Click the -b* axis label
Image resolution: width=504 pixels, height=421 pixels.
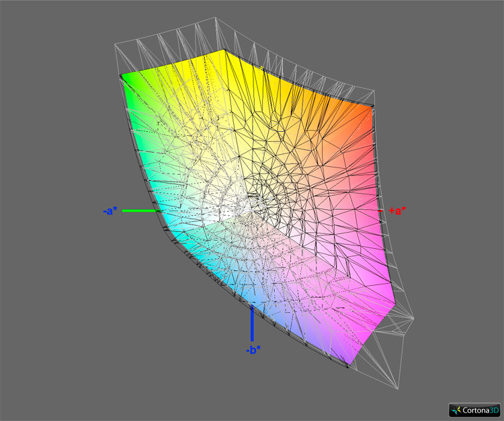pyautogui.click(x=253, y=350)
